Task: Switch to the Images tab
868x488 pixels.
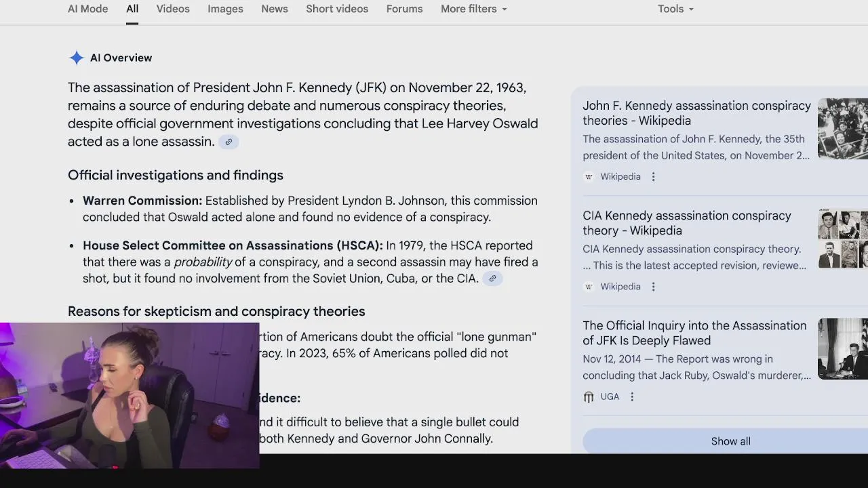Action: tap(225, 9)
